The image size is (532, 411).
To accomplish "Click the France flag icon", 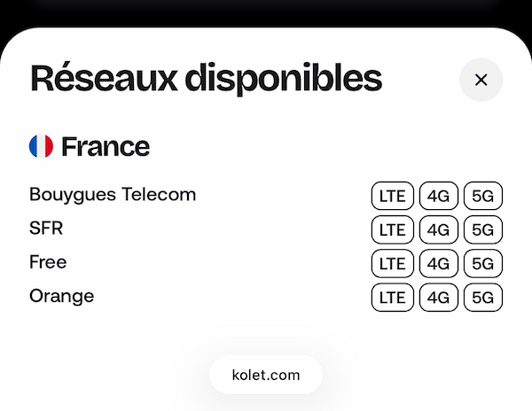I will pos(42,147).
